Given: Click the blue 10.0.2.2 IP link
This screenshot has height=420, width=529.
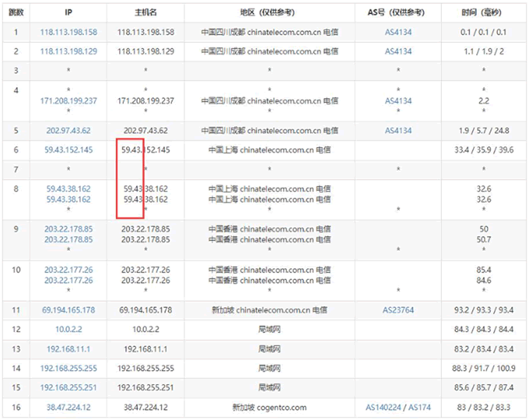Looking at the screenshot, I should pyautogui.click(x=68, y=330).
